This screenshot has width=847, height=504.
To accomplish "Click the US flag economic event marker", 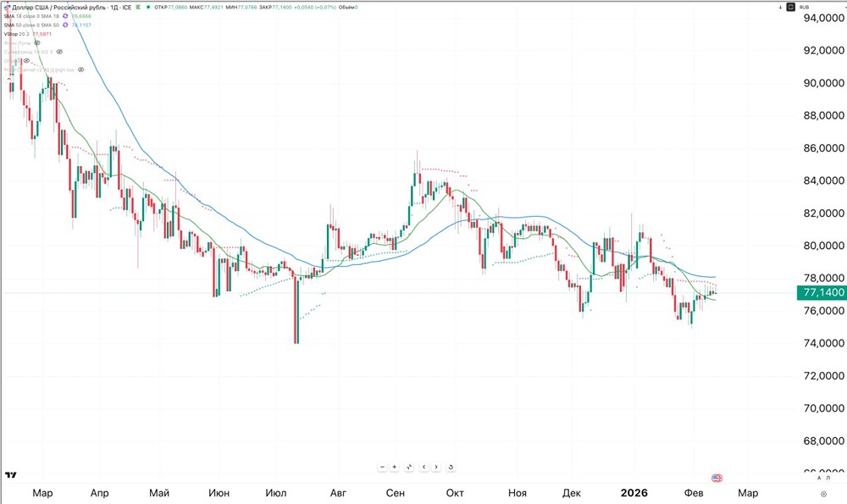I will 717,478.
